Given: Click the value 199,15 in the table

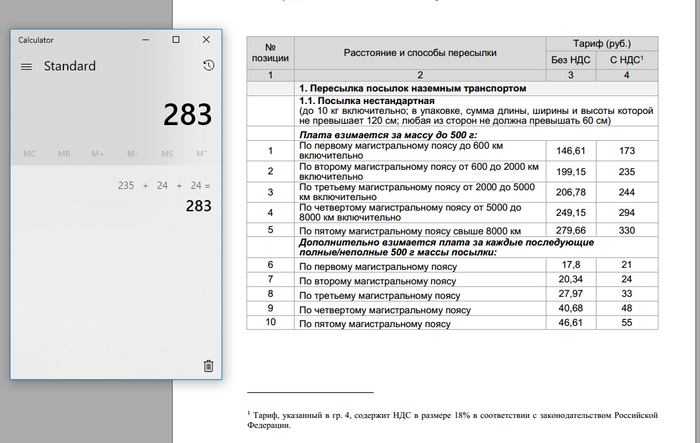Looking at the screenshot, I should 571,171.
